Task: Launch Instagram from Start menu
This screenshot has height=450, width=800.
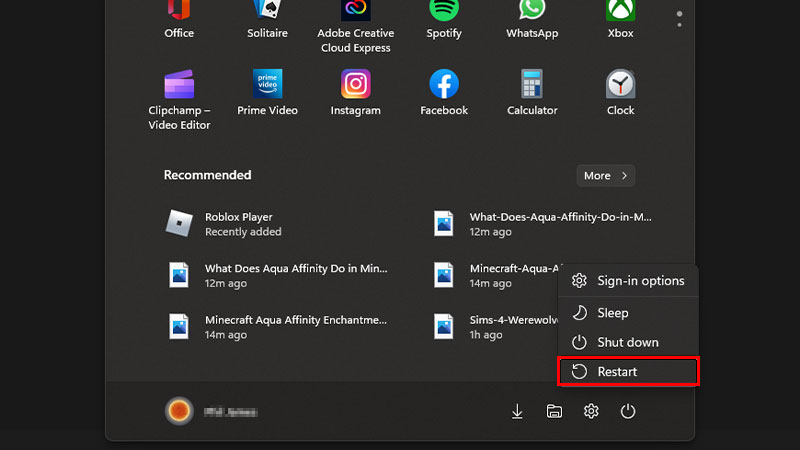Action: [356, 93]
